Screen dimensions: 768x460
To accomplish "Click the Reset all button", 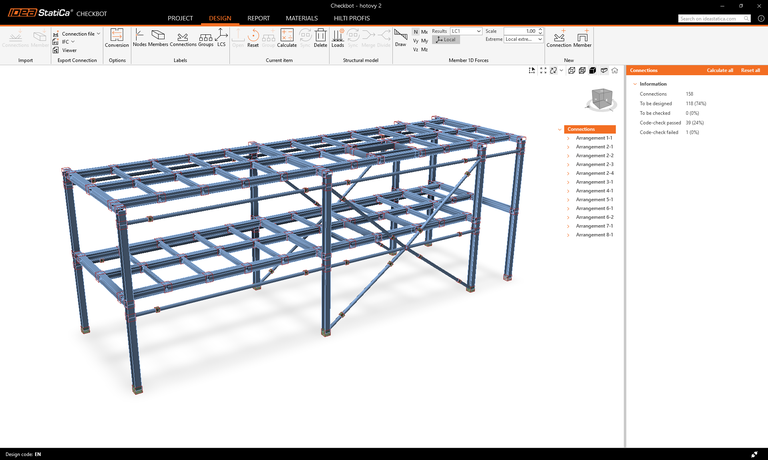I will 750,71.
